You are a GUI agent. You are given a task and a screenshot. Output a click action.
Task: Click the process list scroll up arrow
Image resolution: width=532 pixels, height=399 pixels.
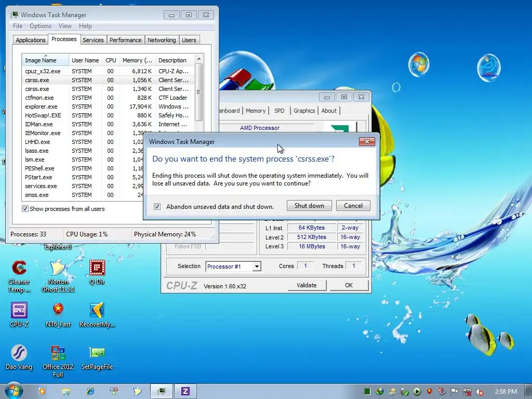tap(199, 59)
